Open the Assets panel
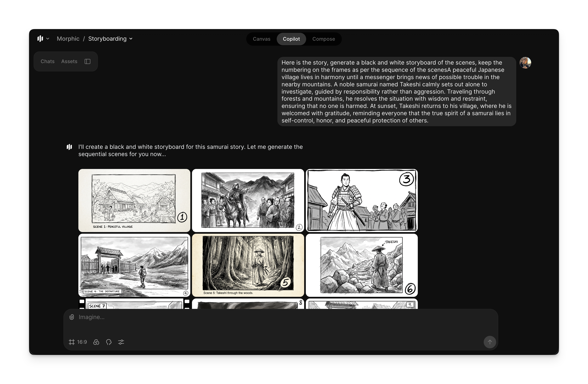Screen dimensions: 588x384 click(x=69, y=61)
